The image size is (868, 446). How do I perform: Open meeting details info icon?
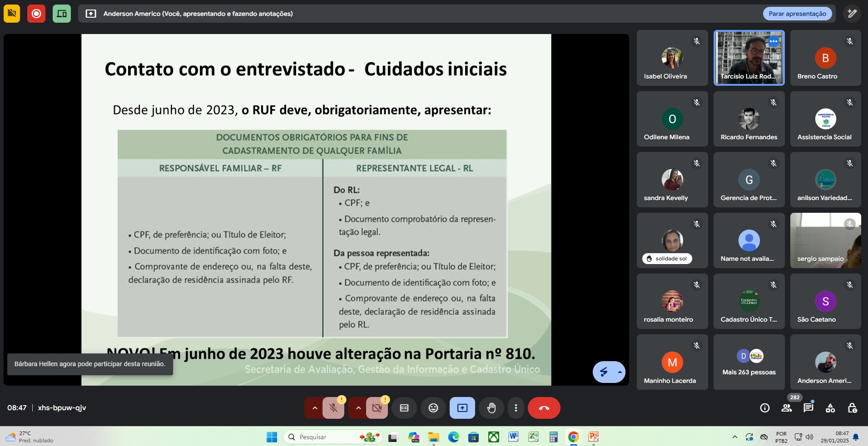[x=765, y=408]
